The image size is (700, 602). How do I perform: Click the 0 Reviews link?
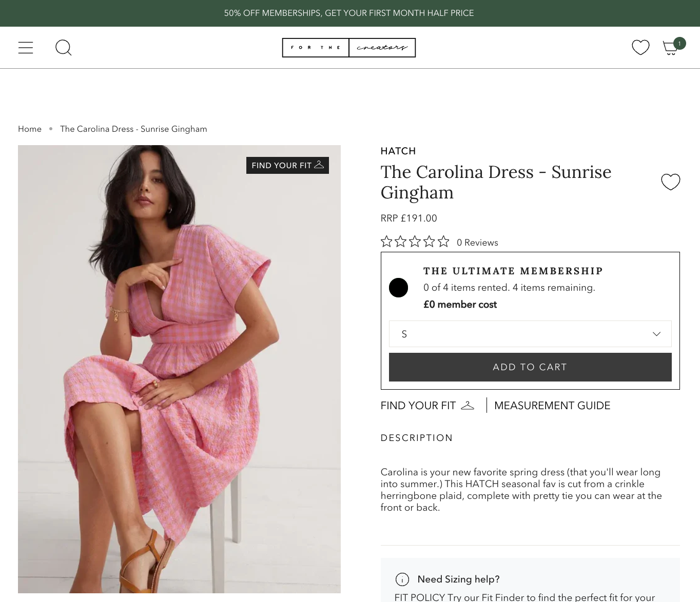(x=477, y=243)
